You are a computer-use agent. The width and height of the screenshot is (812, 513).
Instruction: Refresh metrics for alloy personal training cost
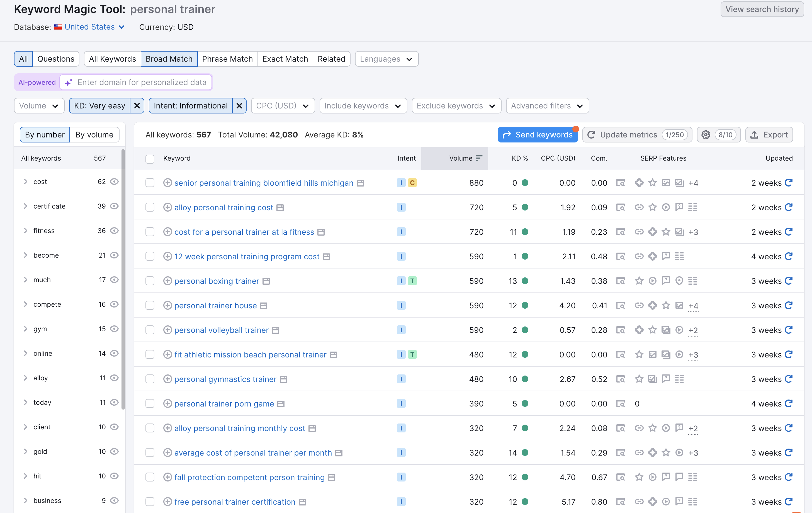(788, 207)
